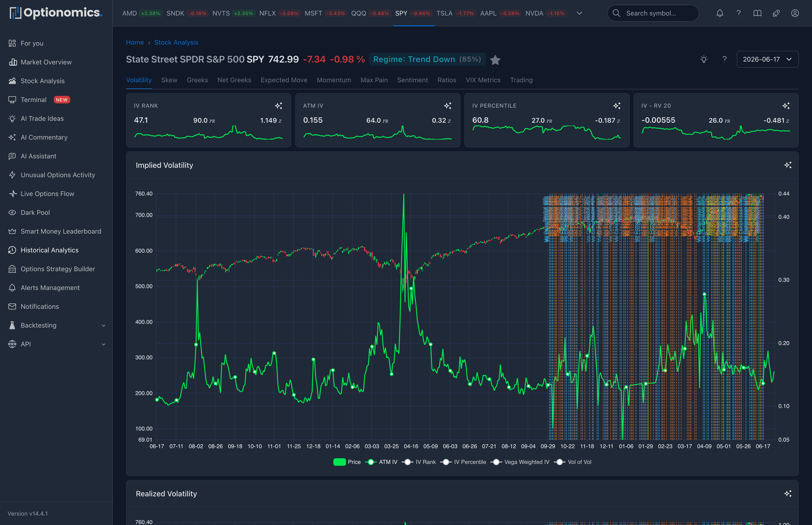This screenshot has height=525, width=812.
Task: Open Notifications page in sidebar
Action: [56, 306]
